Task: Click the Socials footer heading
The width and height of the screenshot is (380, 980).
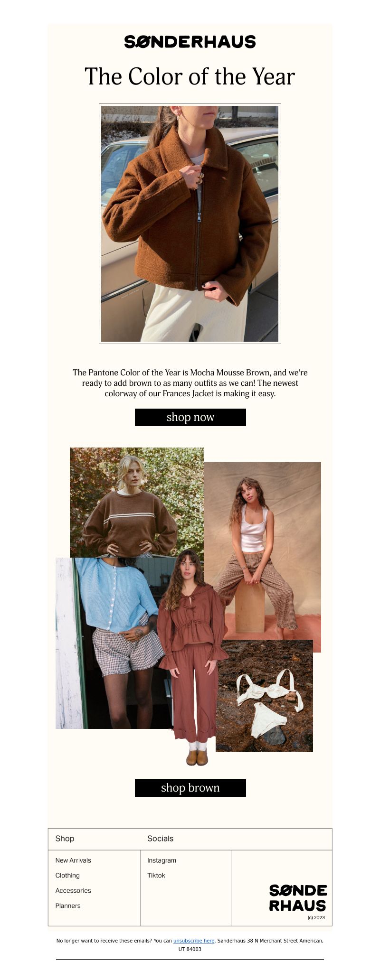Action: pos(160,839)
